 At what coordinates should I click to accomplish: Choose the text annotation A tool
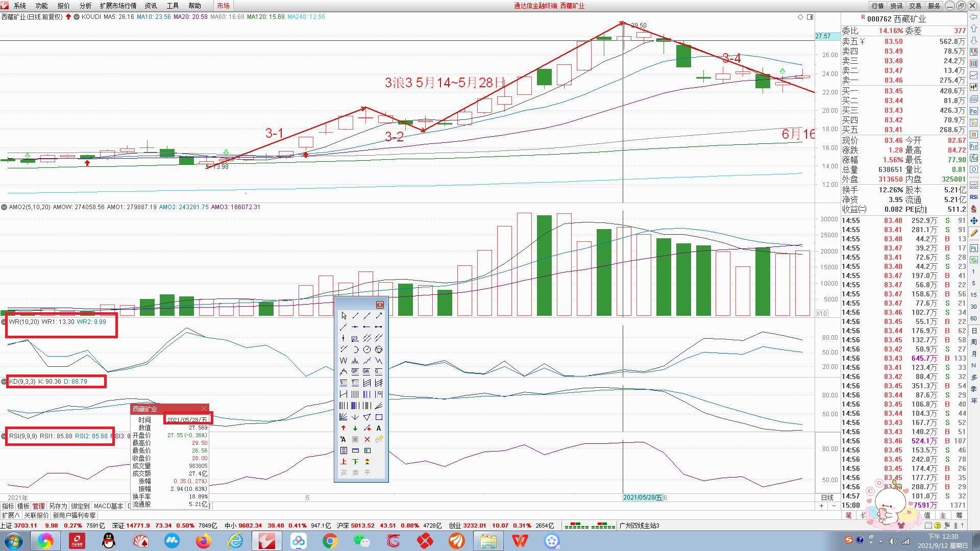pos(379,428)
